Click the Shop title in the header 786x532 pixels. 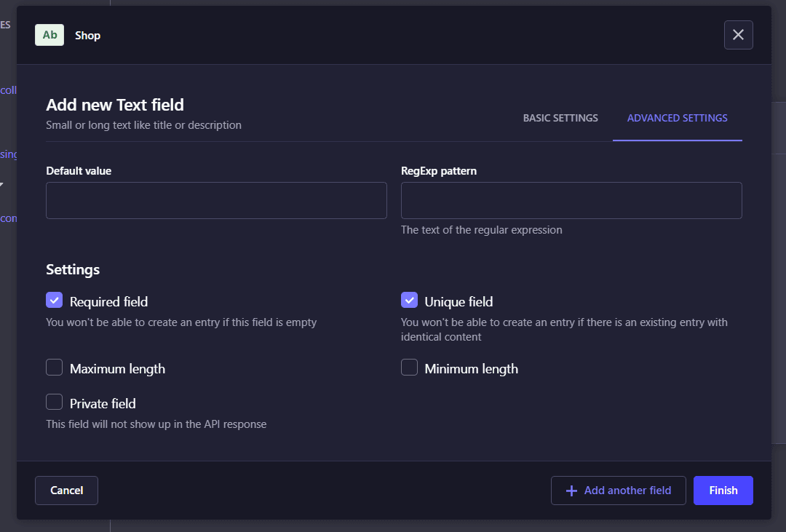(x=87, y=36)
